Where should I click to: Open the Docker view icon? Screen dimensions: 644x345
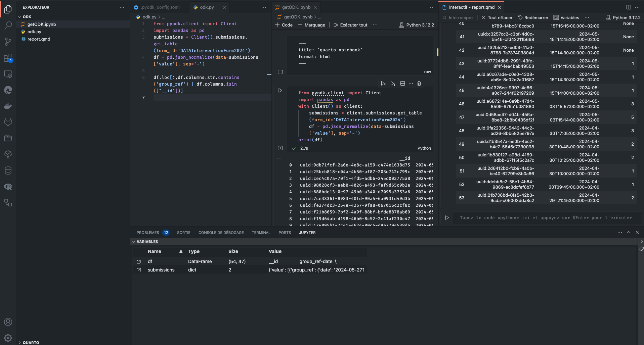coord(8,106)
